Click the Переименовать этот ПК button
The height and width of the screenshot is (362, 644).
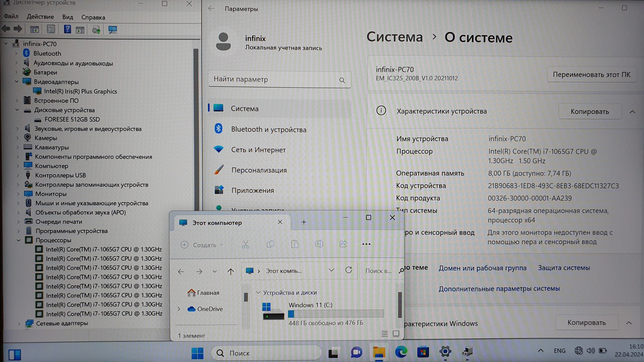(x=591, y=75)
